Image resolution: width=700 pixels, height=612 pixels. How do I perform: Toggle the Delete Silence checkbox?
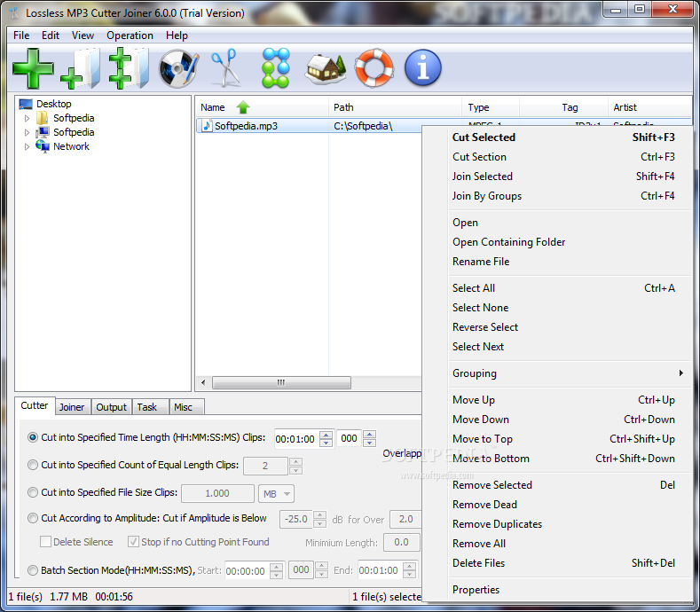45,542
